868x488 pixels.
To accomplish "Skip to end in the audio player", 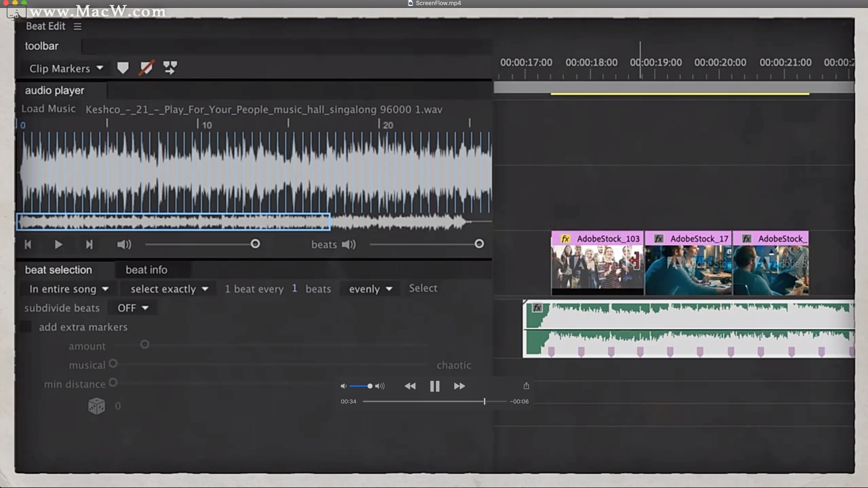I will [x=89, y=244].
